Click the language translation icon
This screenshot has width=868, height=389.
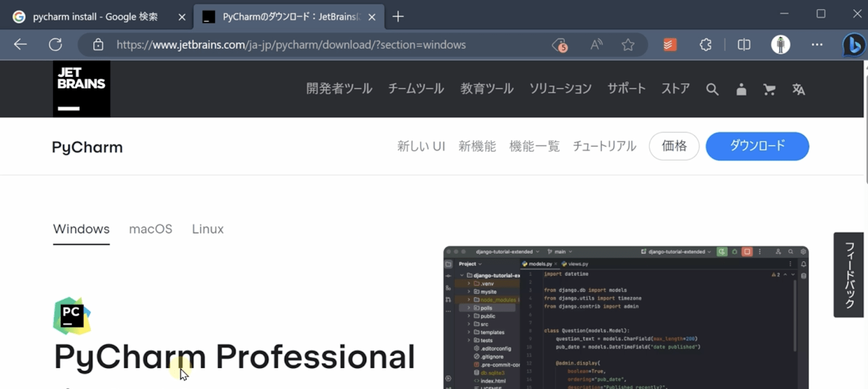tap(798, 90)
